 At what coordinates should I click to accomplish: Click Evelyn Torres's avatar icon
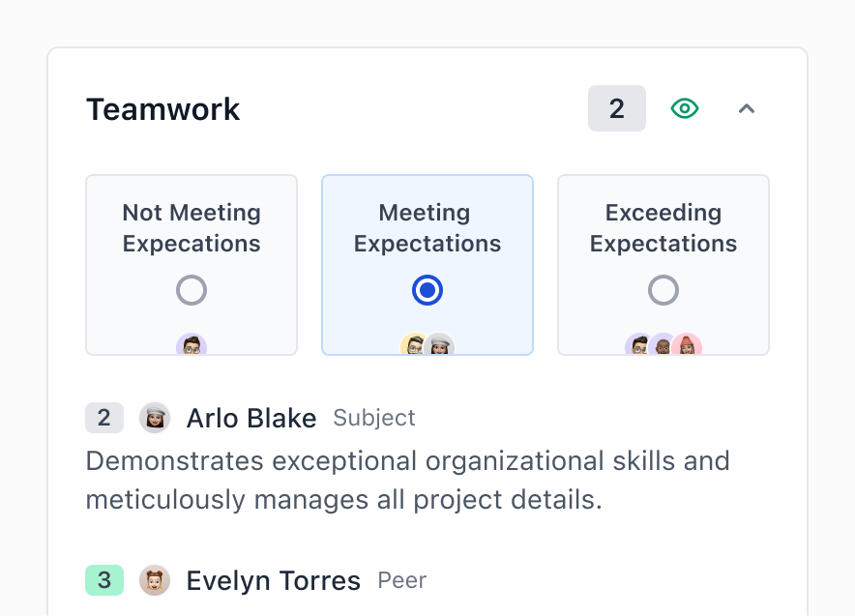coord(155,580)
